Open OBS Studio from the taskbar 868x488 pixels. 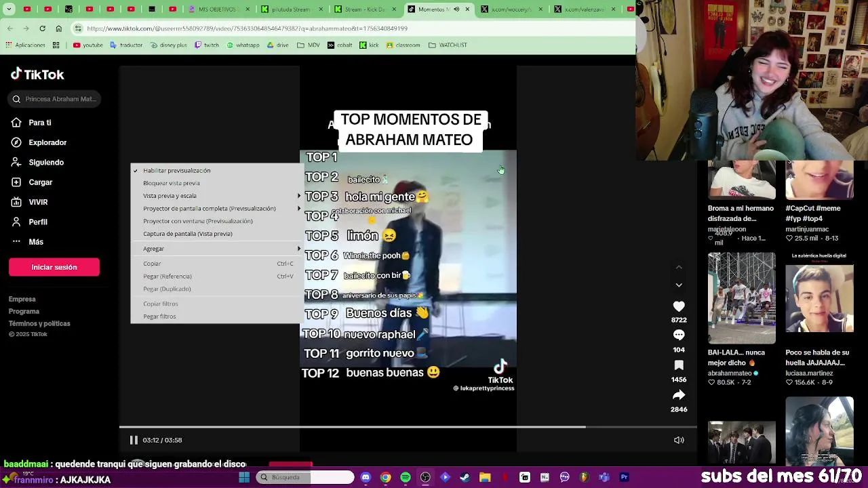(425, 477)
